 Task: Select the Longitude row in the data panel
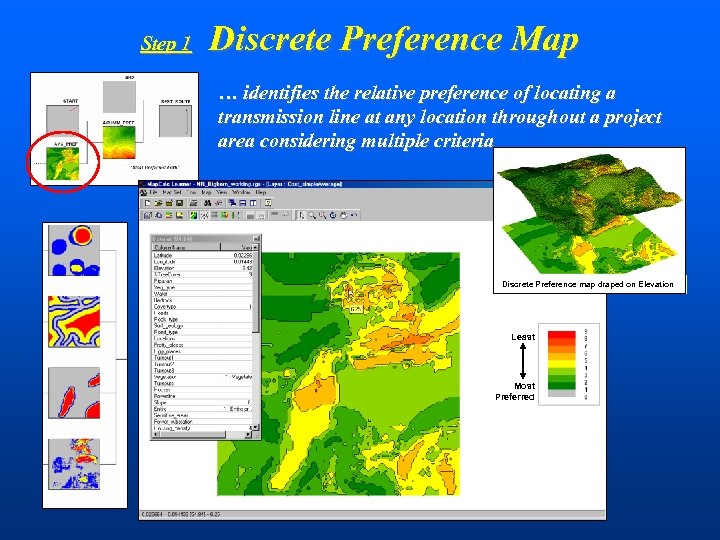pyautogui.click(x=202, y=262)
